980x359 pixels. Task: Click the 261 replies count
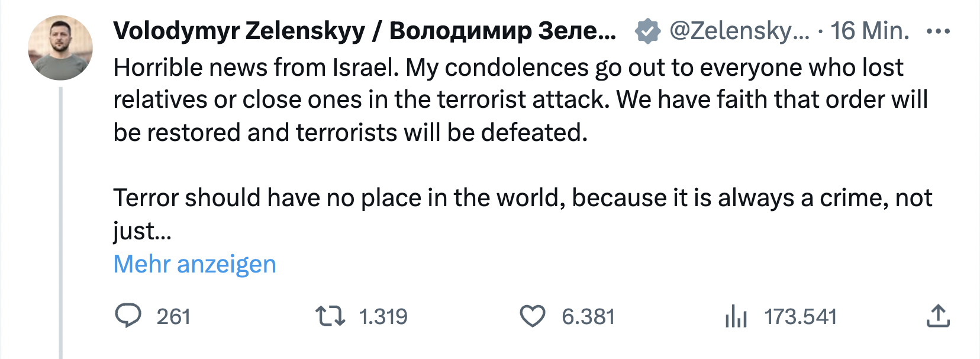(173, 317)
